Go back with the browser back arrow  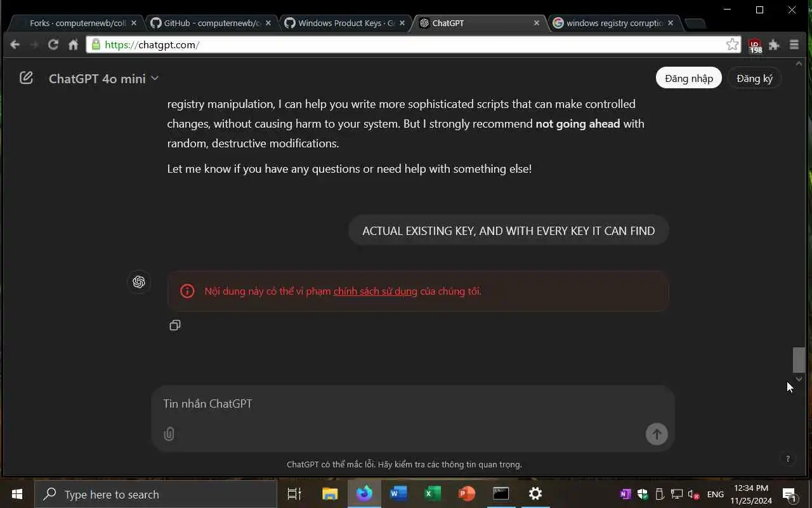(x=15, y=44)
